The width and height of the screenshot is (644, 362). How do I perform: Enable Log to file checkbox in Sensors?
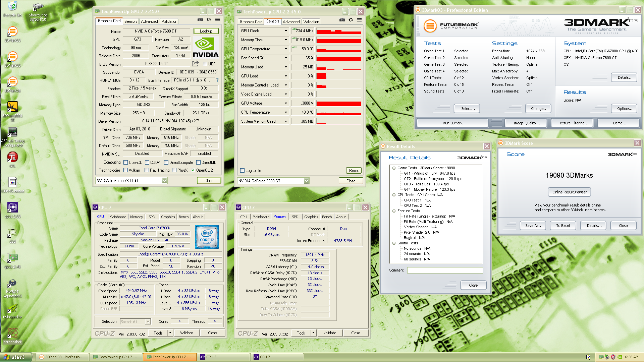click(242, 171)
